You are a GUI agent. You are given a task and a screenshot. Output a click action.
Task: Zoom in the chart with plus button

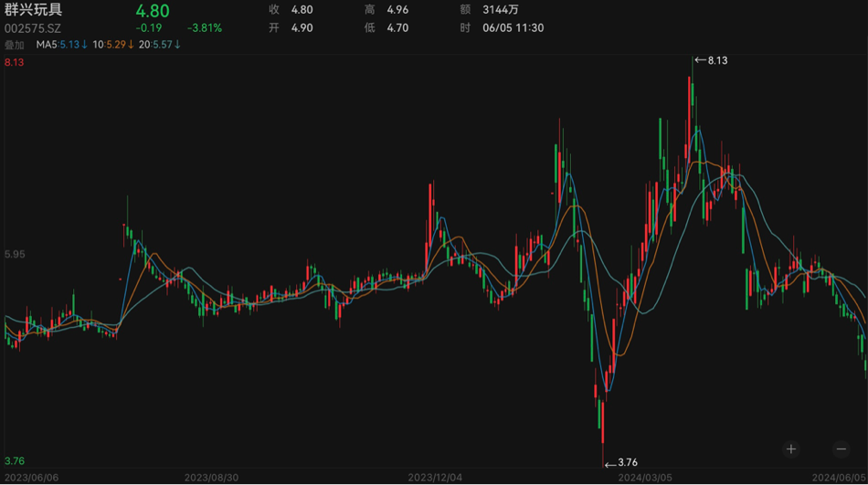point(791,449)
